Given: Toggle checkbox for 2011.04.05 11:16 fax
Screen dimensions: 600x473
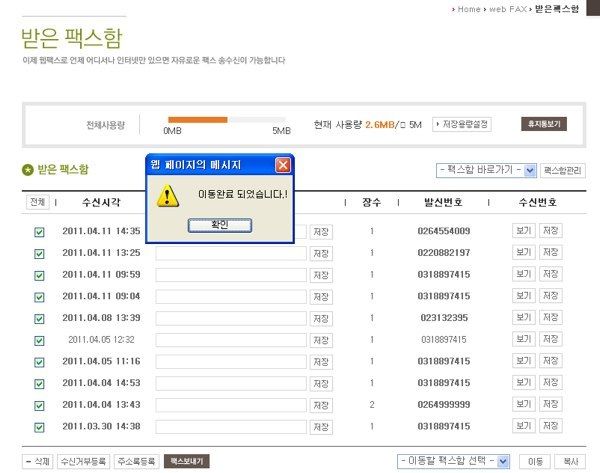Looking at the screenshot, I should (x=39, y=362).
